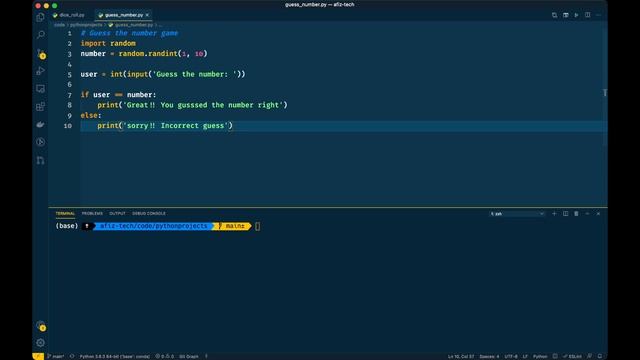
Task: Open the zsh terminal selector dropdown
Action: (517, 213)
